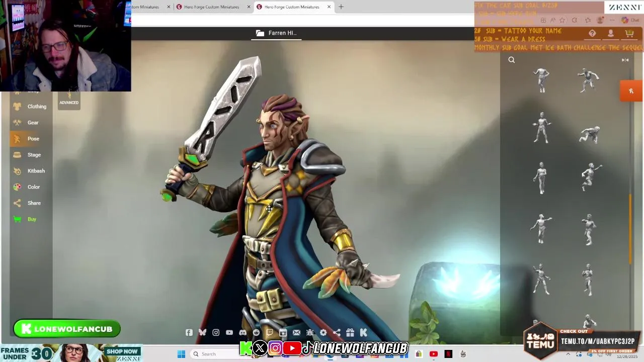Click the Twitch icon in footer bar
Viewport: 644px width, 362px height.
coord(270,332)
